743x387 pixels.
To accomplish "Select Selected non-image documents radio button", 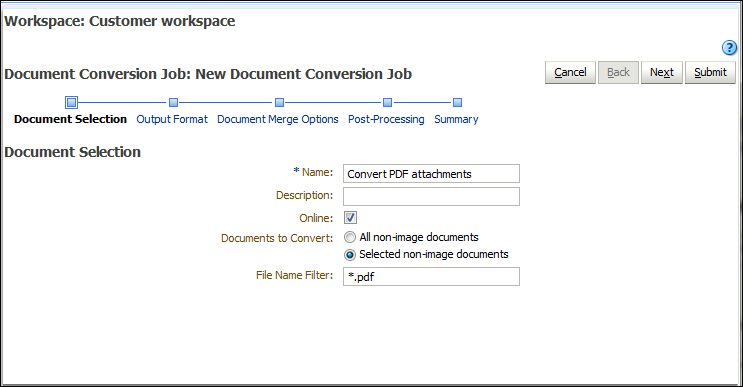I will (x=350, y=255).
